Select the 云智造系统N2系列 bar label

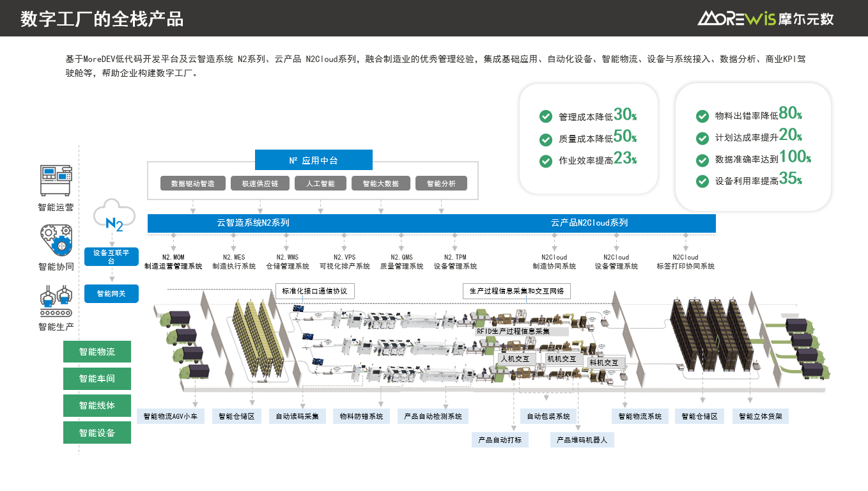252,223
